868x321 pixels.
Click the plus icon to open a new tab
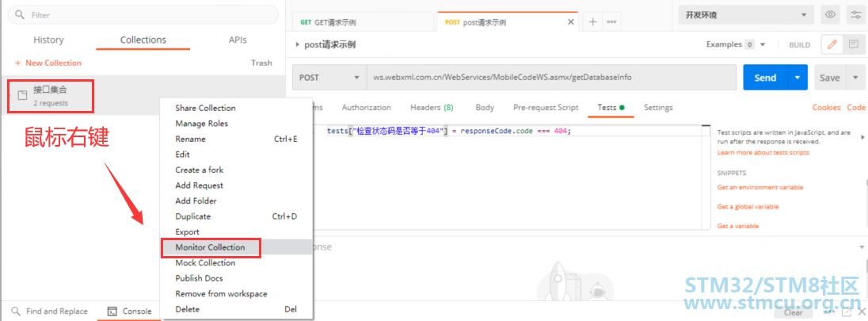click(x=593, y=21)
